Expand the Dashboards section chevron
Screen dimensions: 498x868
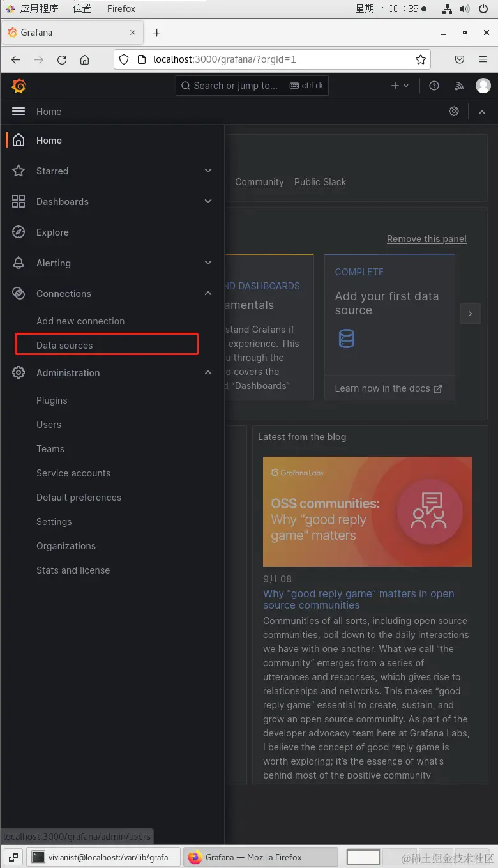click(208, 202)
